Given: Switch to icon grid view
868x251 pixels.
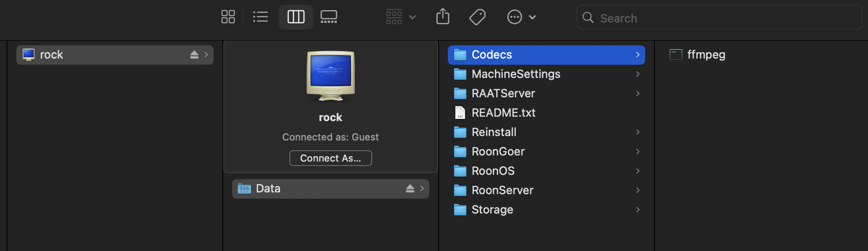Looking at the screenshot, I should [x=228, y=17].
